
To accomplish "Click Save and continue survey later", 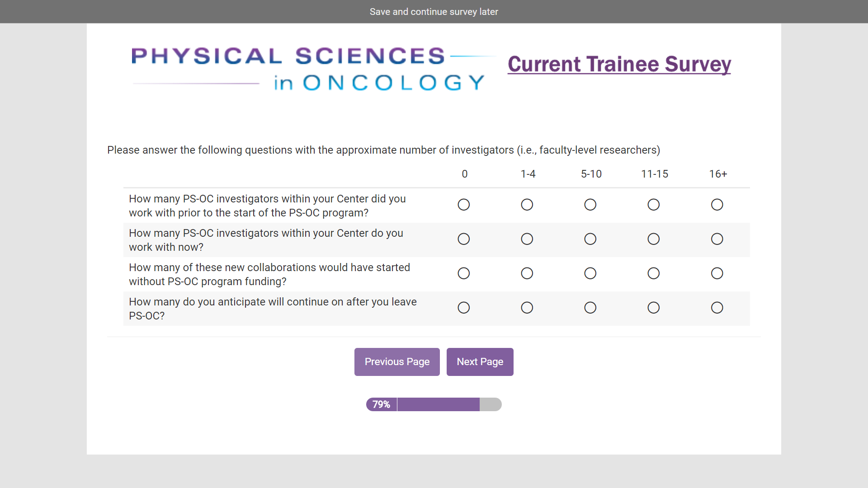I will 434,12.
